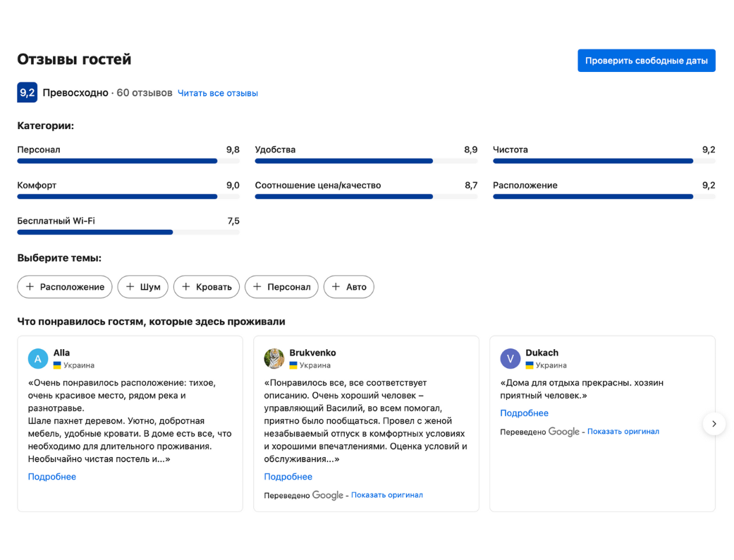Open the Читать все отзывы link
This screenshot has width=734, height=560.
coord(218,93)
